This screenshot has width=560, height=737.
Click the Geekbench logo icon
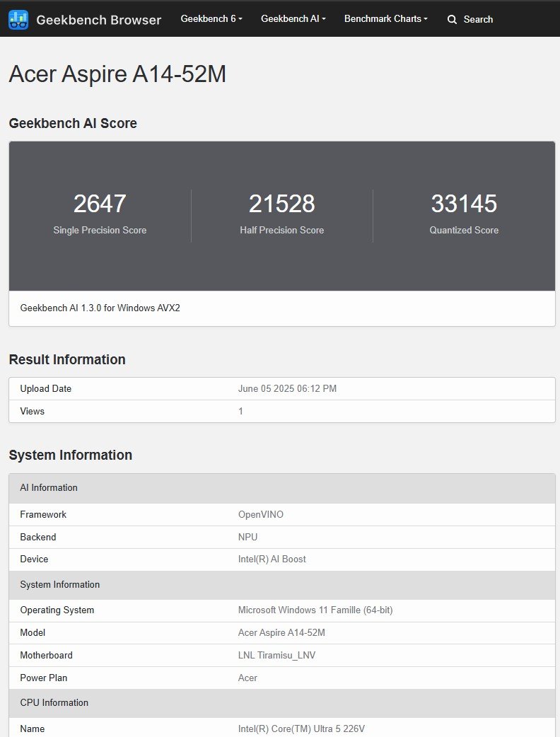(18, 19)
